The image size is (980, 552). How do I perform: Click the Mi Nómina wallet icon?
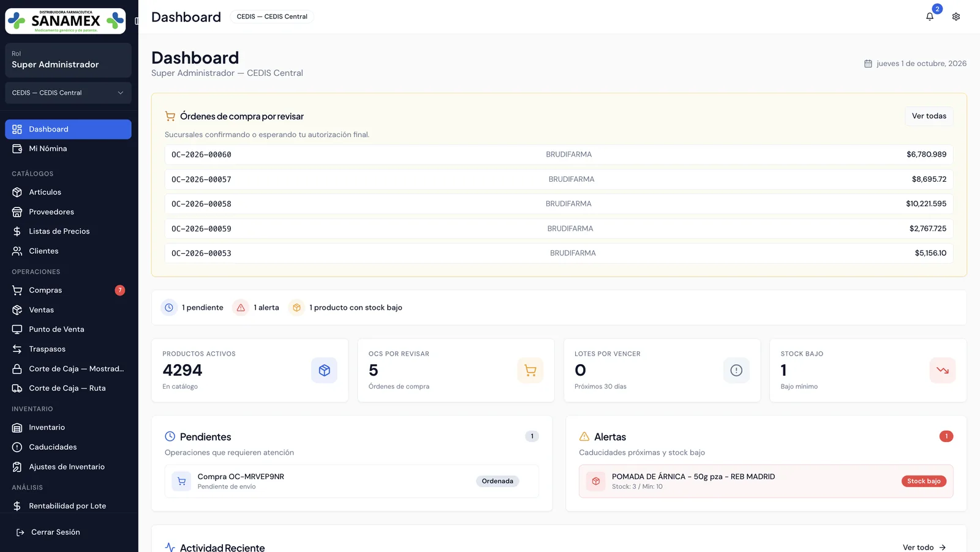click(17, 149)
